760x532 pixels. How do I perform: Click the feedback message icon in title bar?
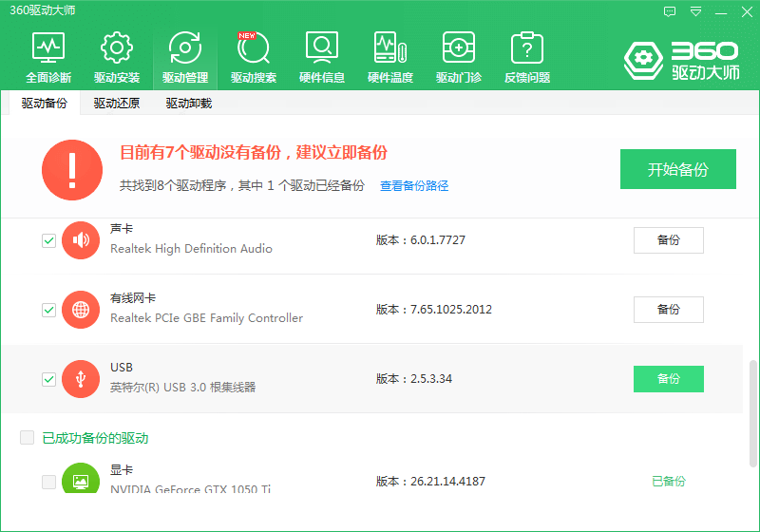[x=670, y=11]
